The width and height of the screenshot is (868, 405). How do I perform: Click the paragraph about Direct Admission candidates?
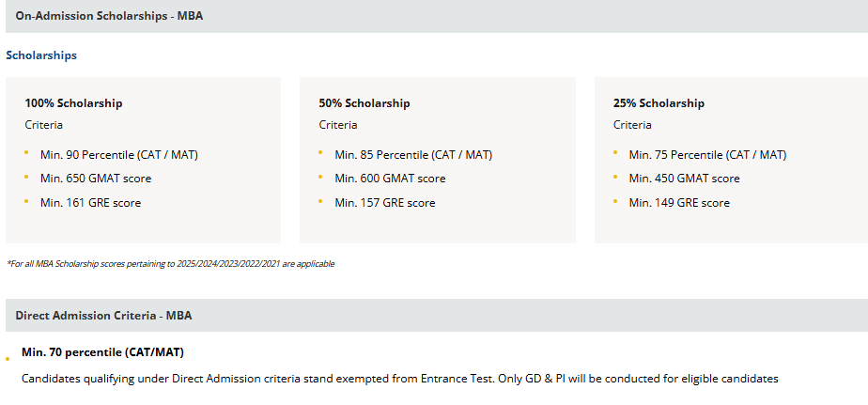tap(399, 379)
